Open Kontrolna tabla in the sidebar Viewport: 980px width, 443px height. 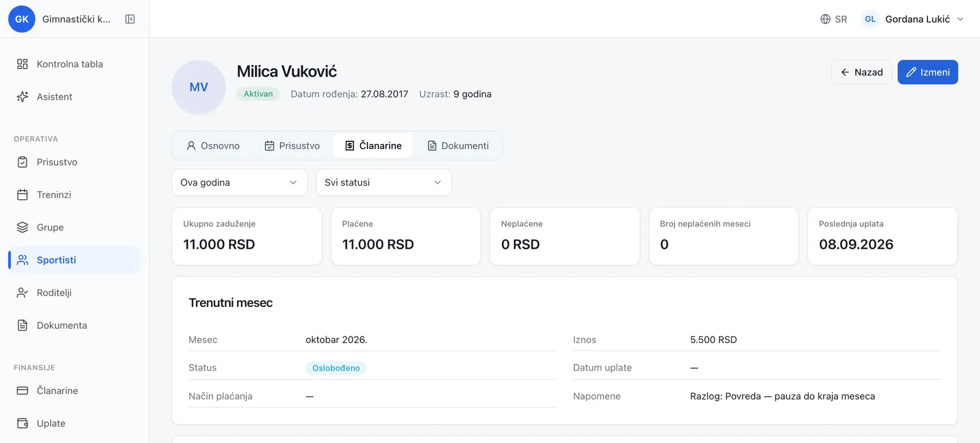pos(74,64)
